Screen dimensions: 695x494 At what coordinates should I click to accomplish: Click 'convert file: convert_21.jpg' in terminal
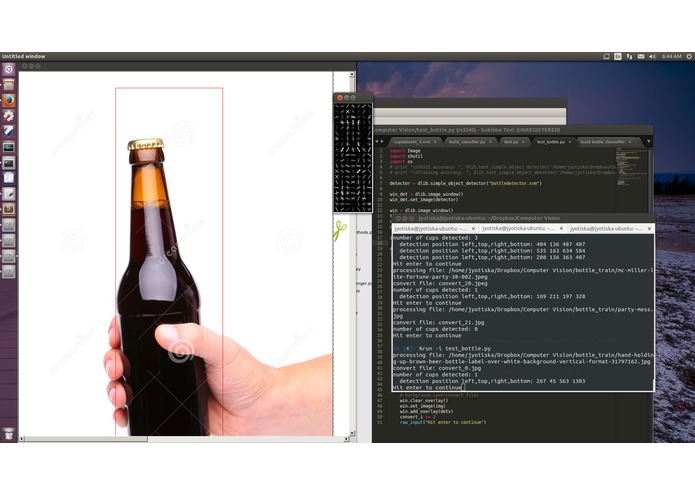[x=438, y=323]
